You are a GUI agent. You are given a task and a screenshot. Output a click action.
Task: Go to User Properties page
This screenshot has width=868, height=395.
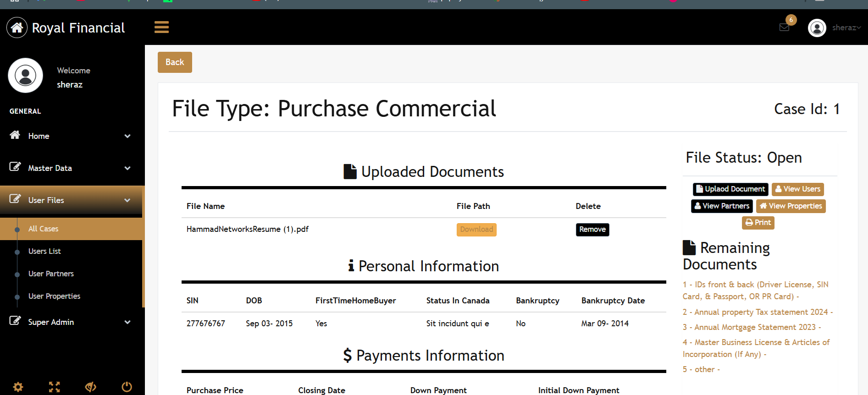pyautogui.click(x=54, y=296)
